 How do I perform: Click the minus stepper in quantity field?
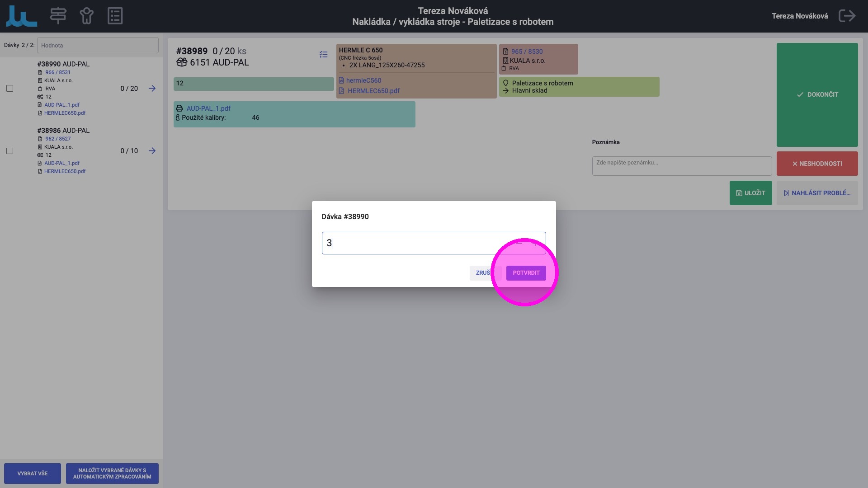click(519, 243)
